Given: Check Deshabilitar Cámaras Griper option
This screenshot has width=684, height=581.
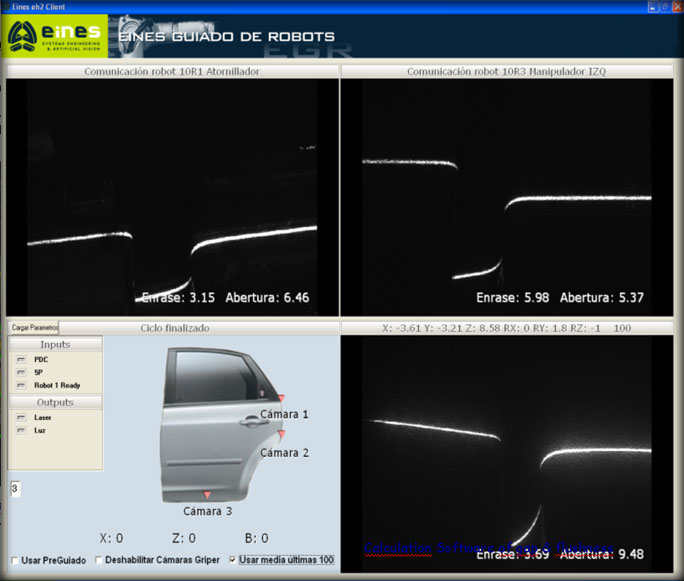Looking at the screenshot, I should tap(99, 560).
